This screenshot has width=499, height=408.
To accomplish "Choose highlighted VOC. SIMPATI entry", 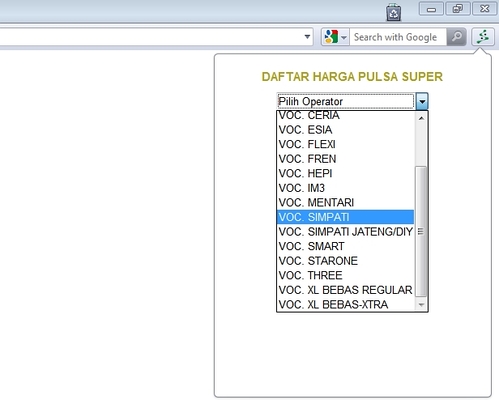I will [345, 217].
